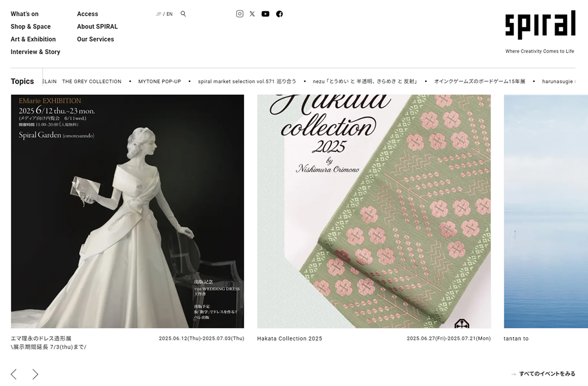Click the エマ理永のドレス造形展 title
Viewport: 588px width, 386px height.
click(41, 338)
